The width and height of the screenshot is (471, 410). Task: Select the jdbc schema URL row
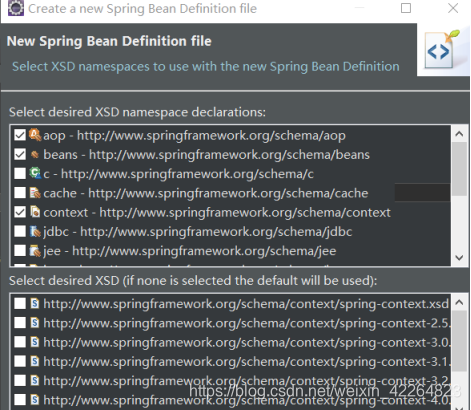(x=198, y=232)
